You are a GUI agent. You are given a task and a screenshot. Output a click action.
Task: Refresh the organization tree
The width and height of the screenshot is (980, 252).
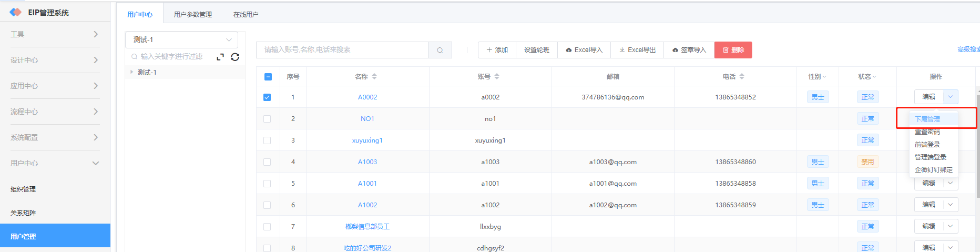click(x=235, y=57)
